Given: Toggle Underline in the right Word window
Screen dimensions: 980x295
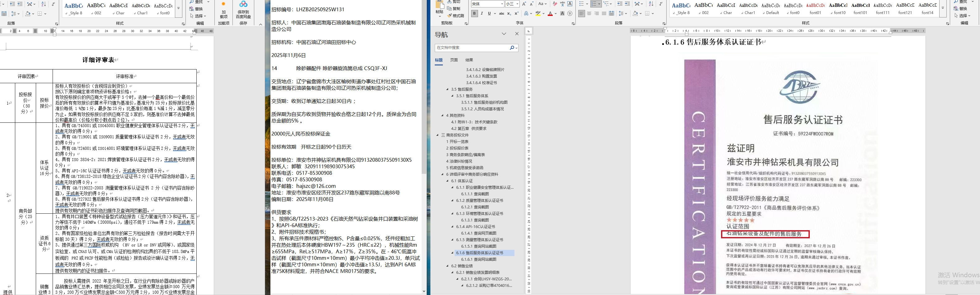Looking at the screenshot, I should (489, 13).
